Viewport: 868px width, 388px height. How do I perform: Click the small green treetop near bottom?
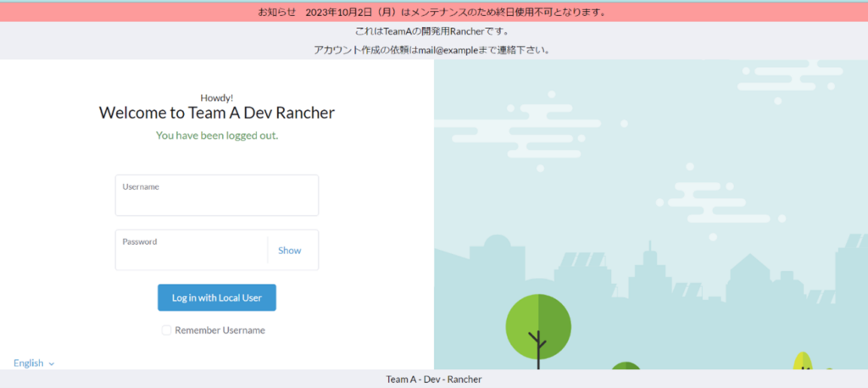pyautogui.click(x=626, y=366)
